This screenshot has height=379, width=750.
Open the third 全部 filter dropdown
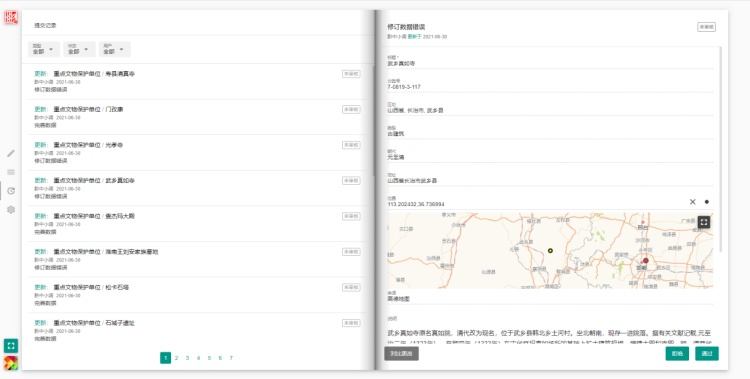coord(115,49)
